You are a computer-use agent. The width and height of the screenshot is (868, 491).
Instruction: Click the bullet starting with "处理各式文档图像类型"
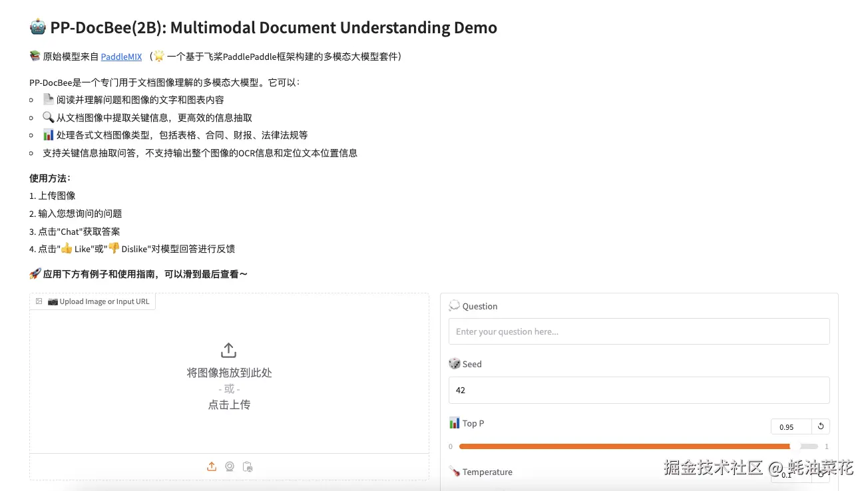(175, 135)
